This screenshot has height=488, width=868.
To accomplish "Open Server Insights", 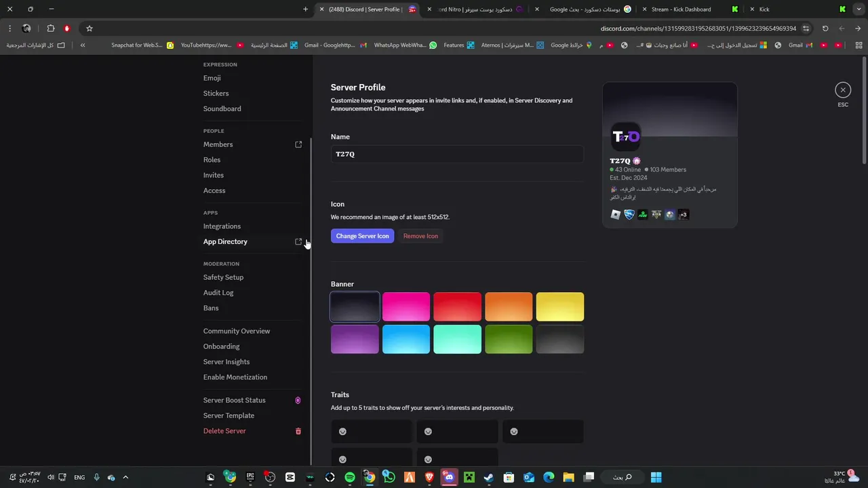I will click(x=226, y=362).
